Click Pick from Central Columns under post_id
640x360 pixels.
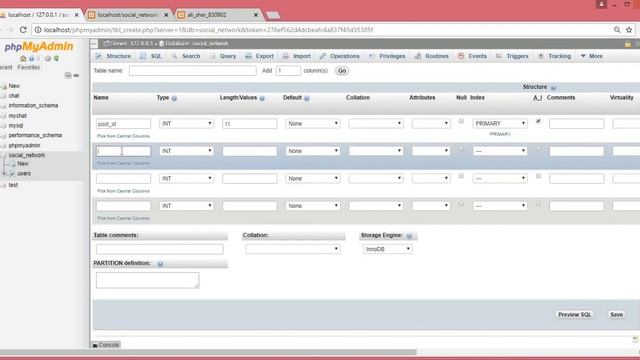[x=123, y=136]
